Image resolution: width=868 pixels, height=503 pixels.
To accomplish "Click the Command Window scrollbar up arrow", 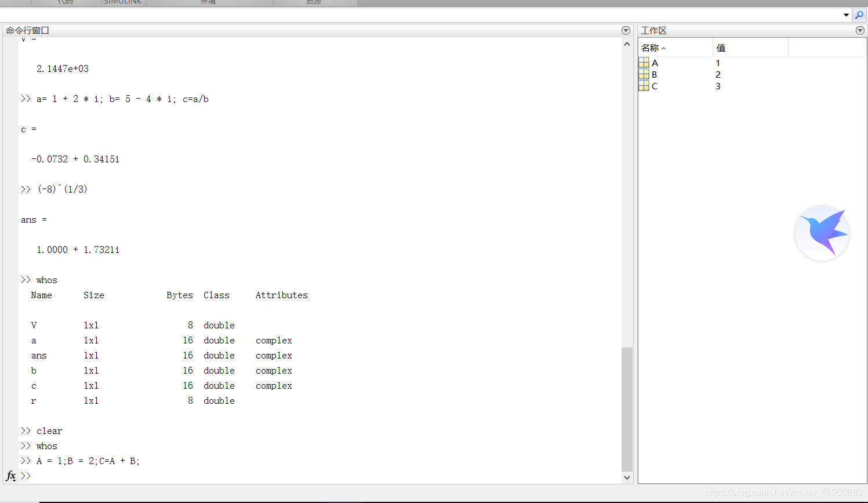I will coord(627,44).
